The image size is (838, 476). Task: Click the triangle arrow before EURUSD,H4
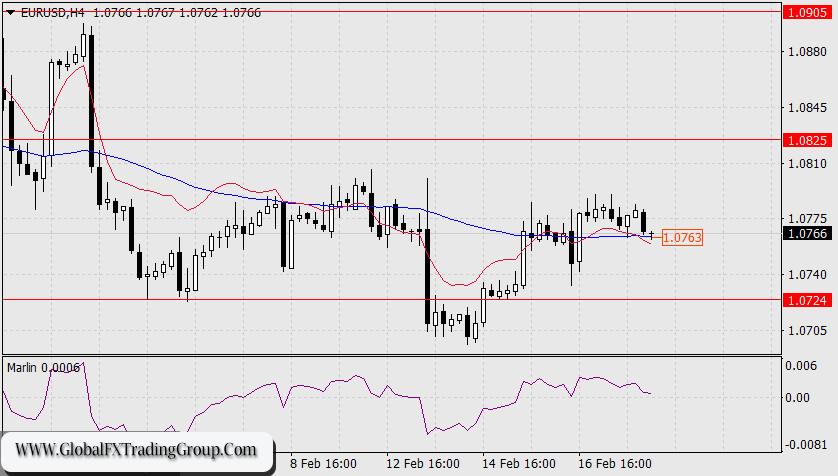pyautogui.click(x=11, y=13)
